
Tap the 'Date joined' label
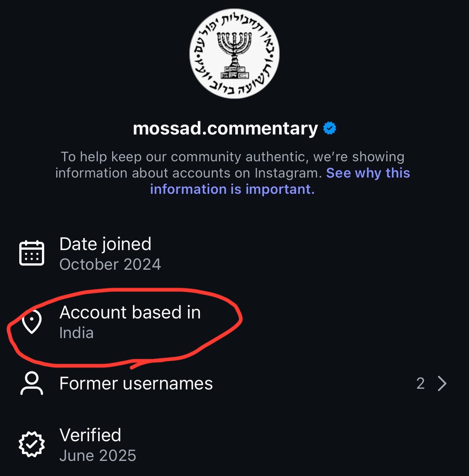pos(105,244)
